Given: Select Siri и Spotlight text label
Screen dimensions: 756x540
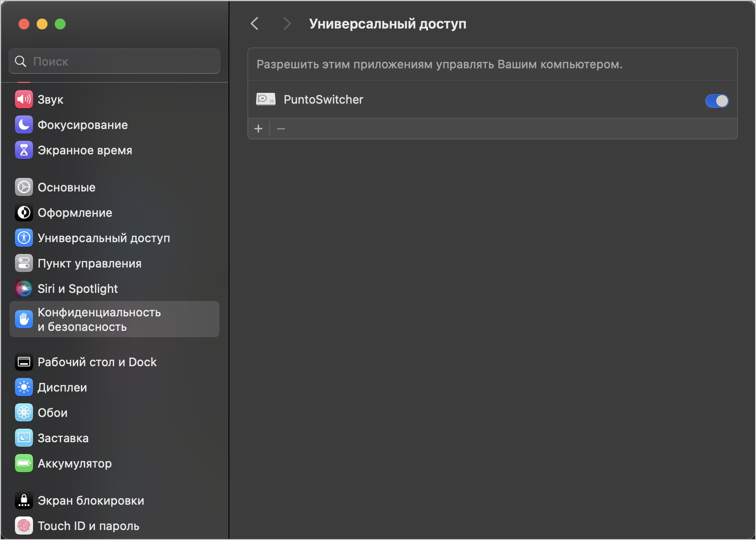Looking at the screenshot, I should click(78, 289).
